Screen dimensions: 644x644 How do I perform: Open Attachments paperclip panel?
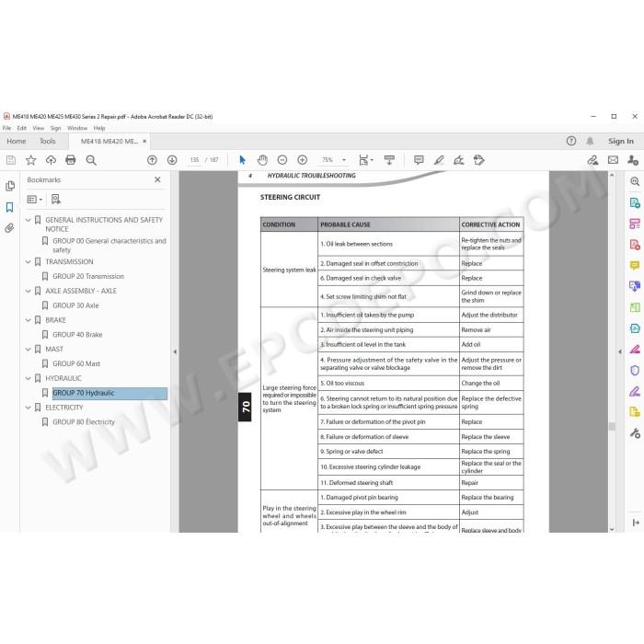(10, 228)
